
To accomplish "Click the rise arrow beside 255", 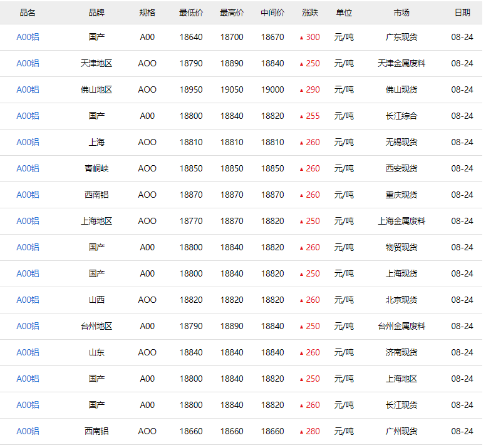I will click(x=301, y=116).
